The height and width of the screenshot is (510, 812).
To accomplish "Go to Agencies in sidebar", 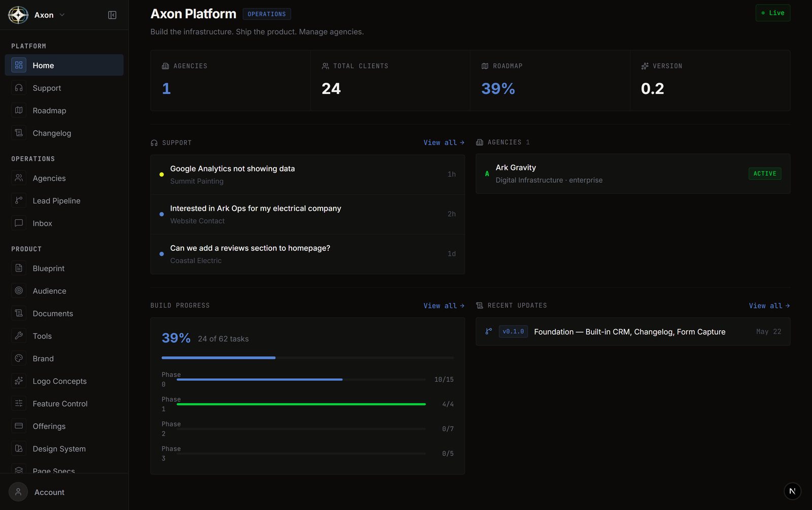I will tap(64, 178).
